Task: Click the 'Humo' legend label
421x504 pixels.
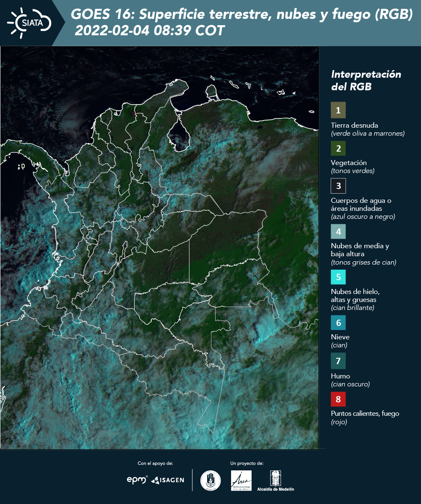Action: (340, 376)
